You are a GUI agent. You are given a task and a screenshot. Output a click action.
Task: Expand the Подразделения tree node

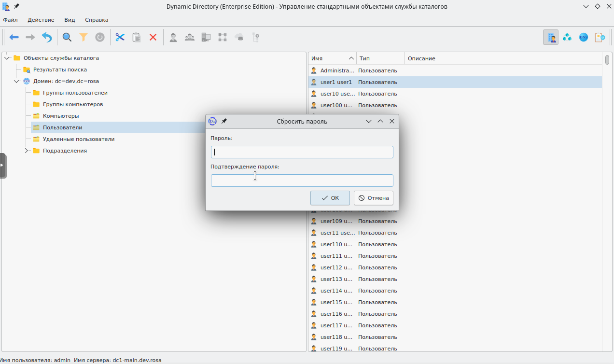(x=27, y=151)
